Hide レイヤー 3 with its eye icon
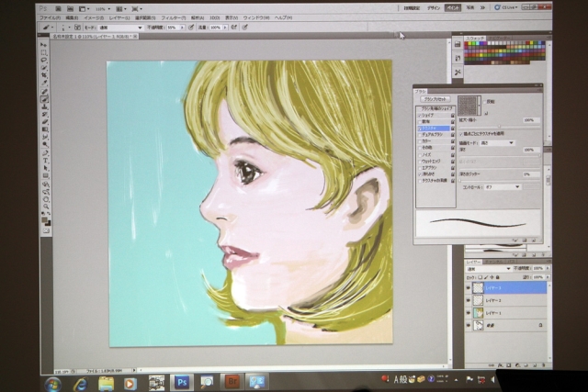Screen dimensions: 588x392 (468, 288)
